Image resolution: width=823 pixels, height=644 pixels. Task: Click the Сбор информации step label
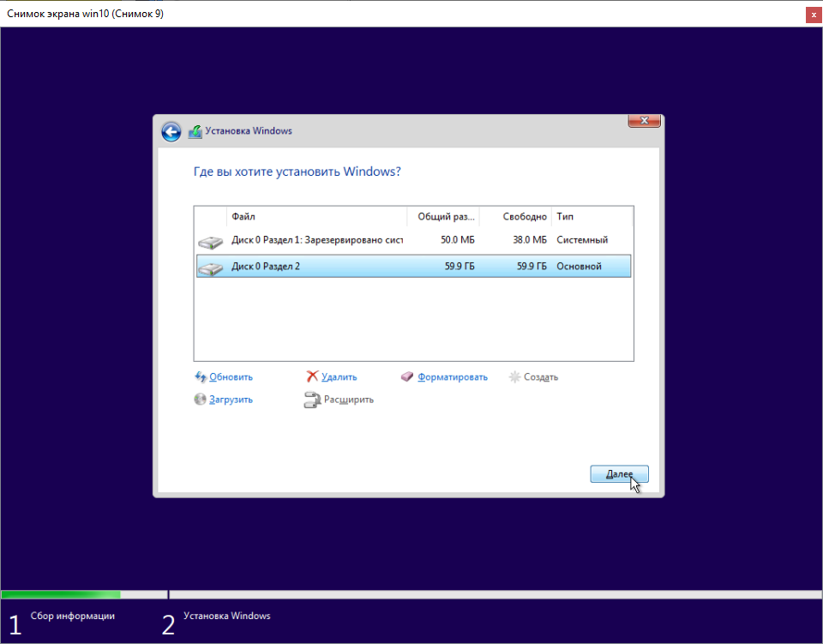[72, 616]
